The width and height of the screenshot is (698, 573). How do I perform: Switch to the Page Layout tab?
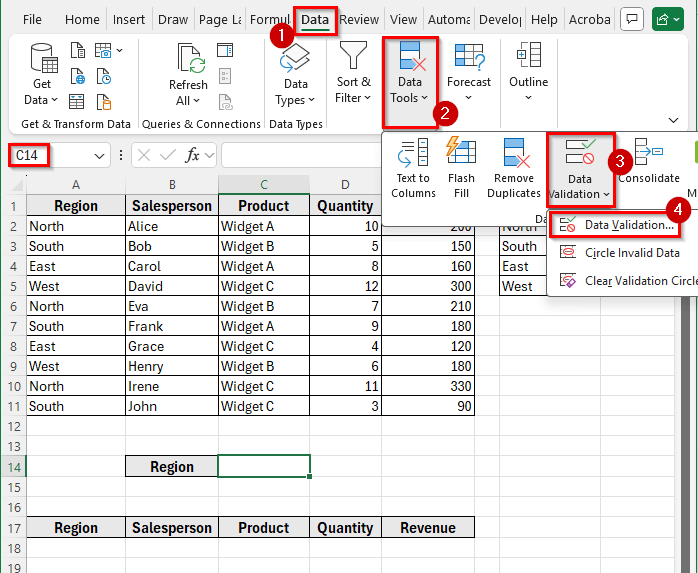tap(220, 20)
